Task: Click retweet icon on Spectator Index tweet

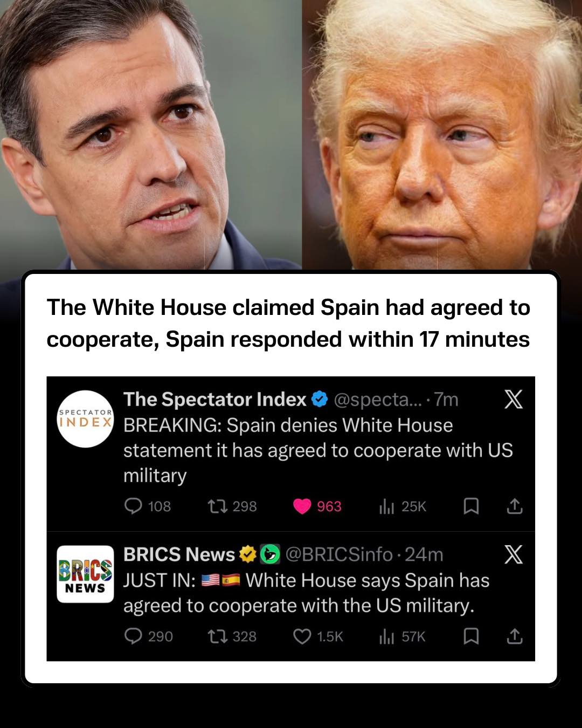Action: click(x=218, y=506)
